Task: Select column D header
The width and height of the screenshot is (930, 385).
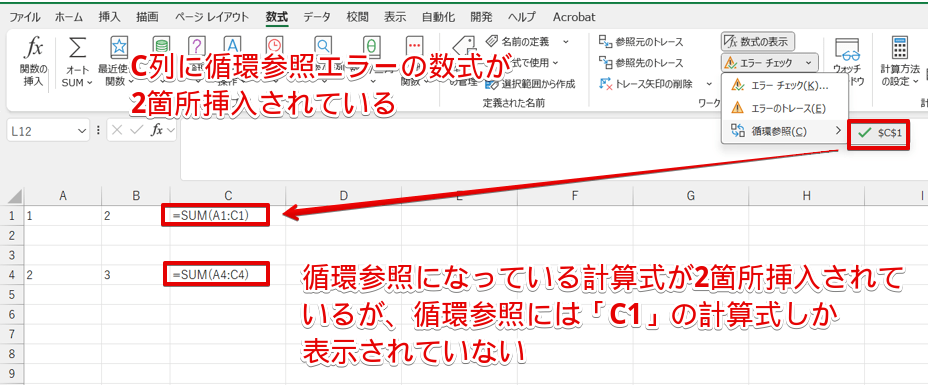Action: (343, 196)
